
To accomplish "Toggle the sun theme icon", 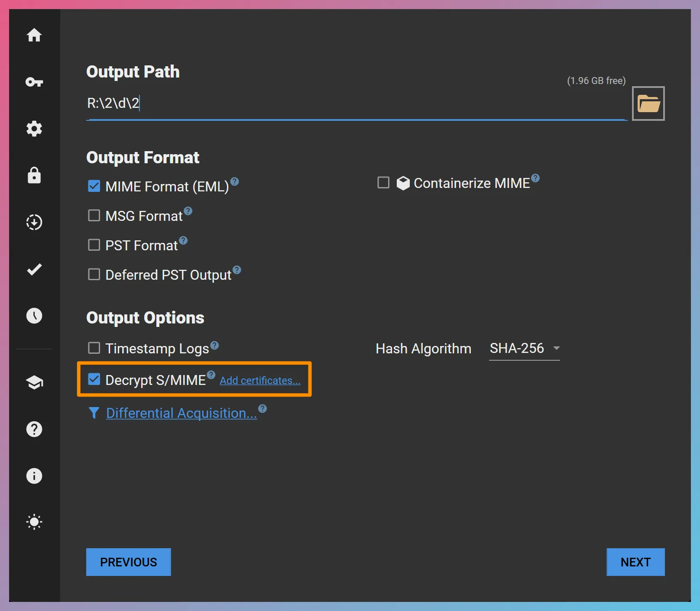I will [34, 522].
